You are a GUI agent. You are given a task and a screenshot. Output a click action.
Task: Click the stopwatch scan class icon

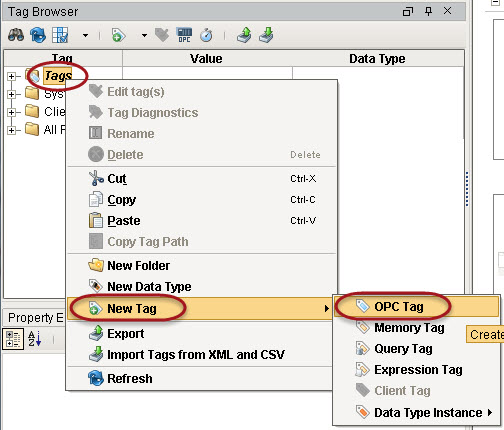[206, 35]
